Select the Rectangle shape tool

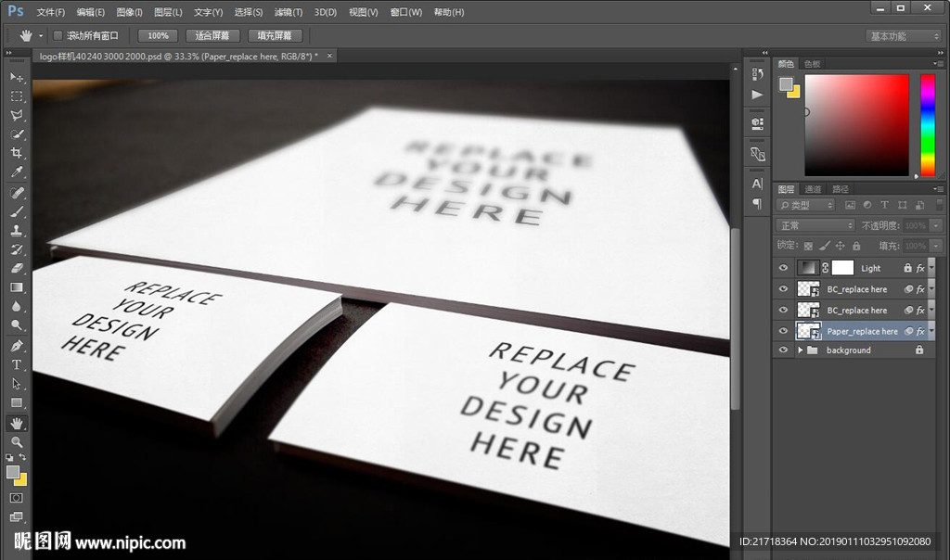coord(17,402)
